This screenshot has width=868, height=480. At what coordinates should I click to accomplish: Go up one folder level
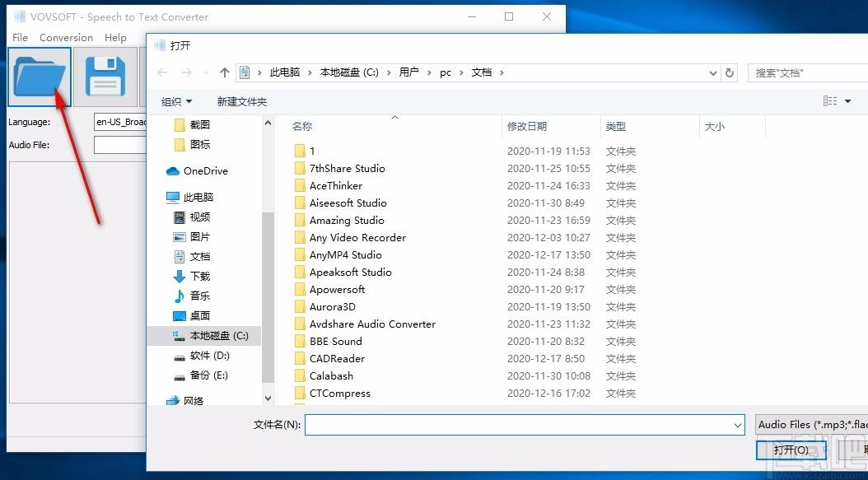coord(224,72)
